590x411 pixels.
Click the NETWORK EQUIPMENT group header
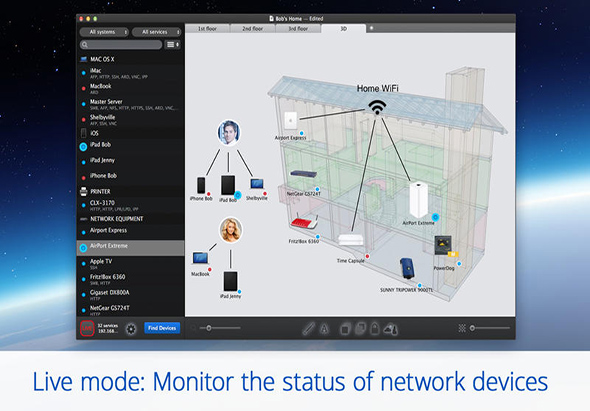(131, 219)
